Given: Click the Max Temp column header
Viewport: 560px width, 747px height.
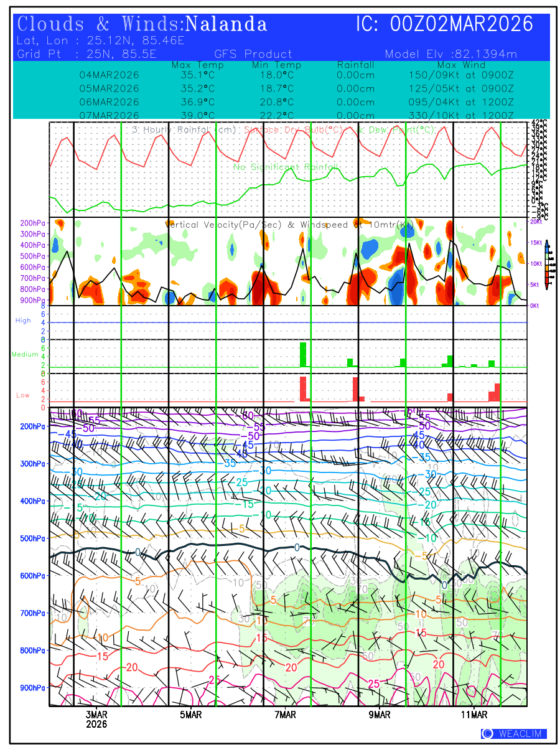Looking at the screenshot, I should [x=193, y=65].
